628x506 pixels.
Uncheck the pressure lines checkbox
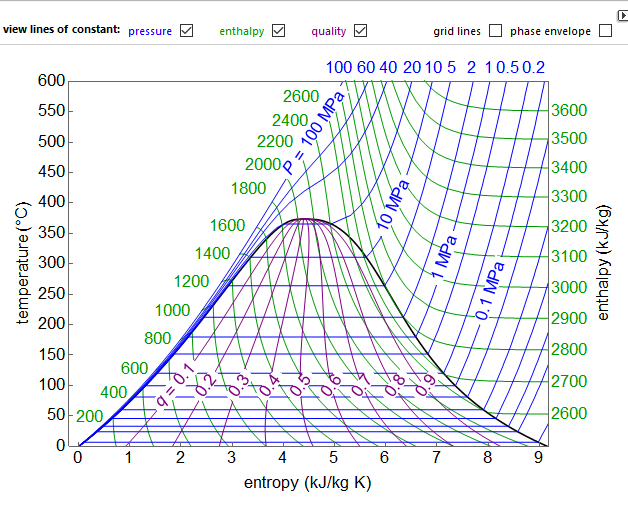pyautogui.click(x=186, y=31)
